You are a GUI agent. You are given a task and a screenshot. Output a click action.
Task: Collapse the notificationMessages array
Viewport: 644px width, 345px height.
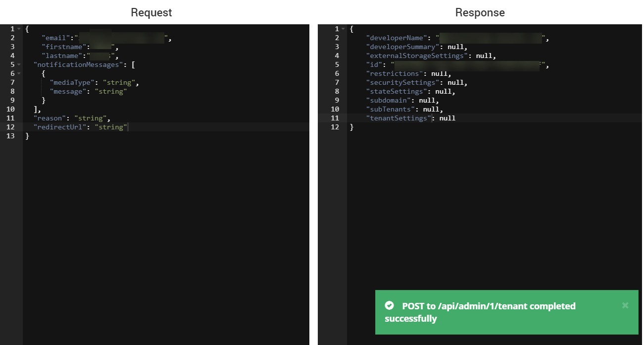click(18, 64)
